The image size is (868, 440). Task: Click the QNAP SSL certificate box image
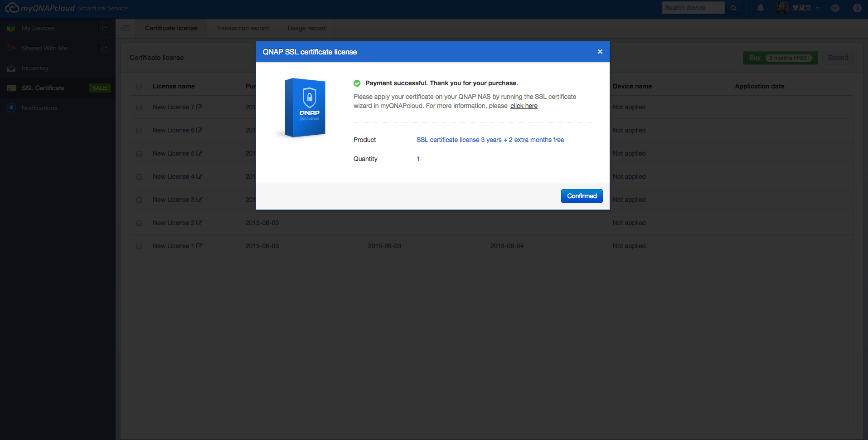[305, 108]
